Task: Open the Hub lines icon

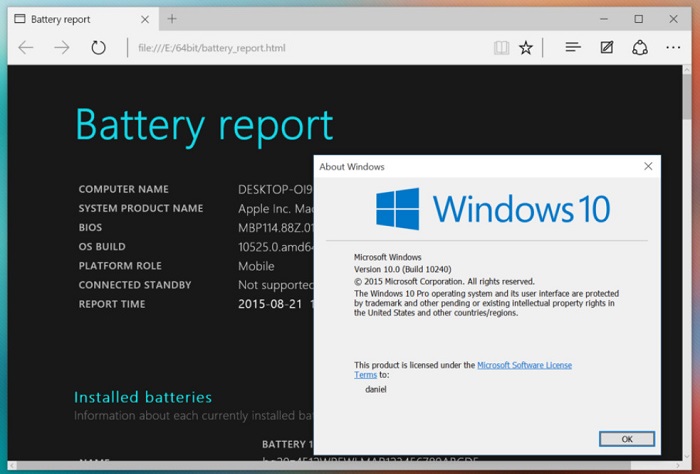Action: [573, 47]
